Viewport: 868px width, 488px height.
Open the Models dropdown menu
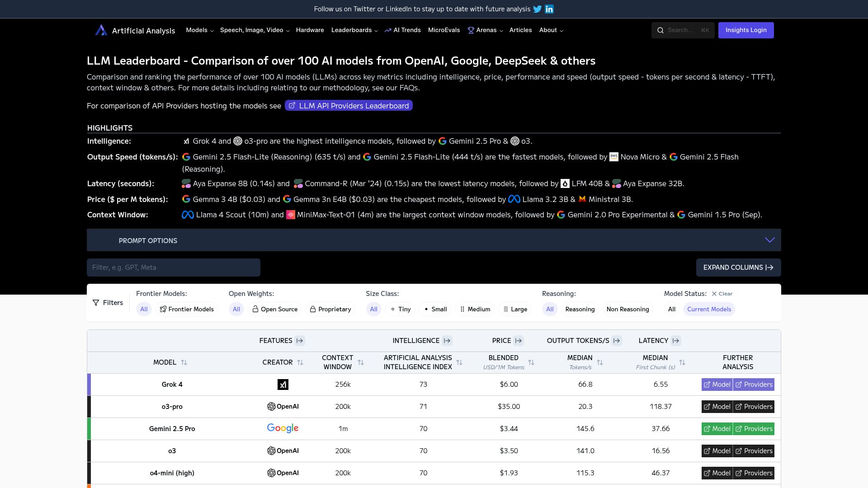click(x=199, y=30)
